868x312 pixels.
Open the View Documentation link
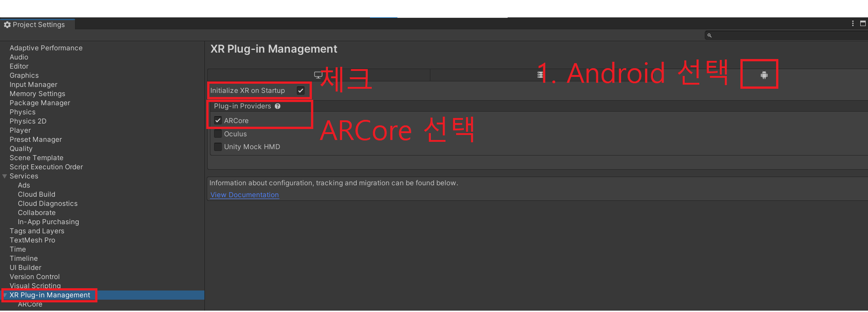coord(245,195)
